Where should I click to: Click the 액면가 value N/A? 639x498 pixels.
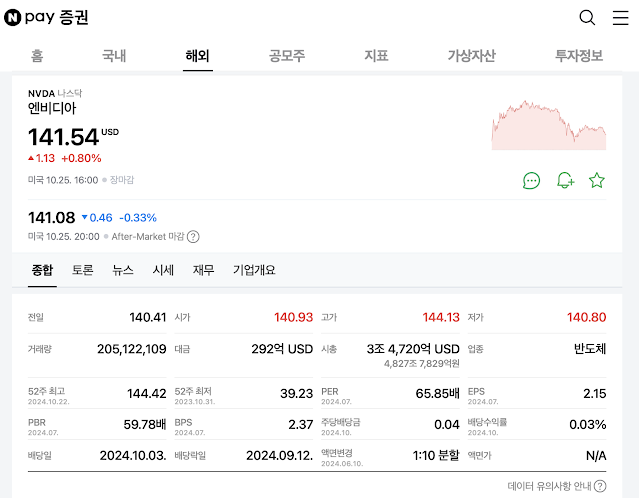(x=596, y=456)
